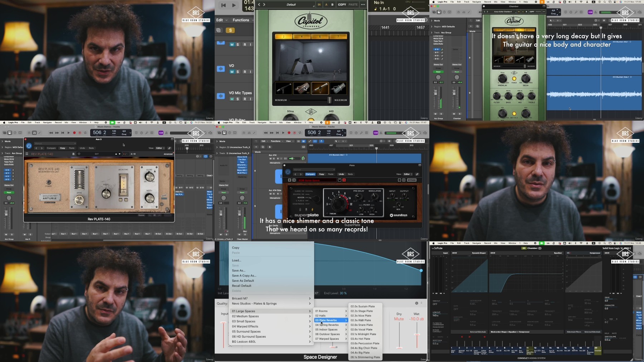Click the add track plus button above the Acc 414 track
The image size is (644, 362).
(256, 147)
